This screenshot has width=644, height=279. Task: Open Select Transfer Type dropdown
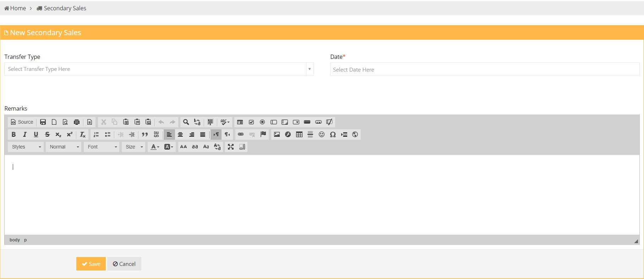pos(159,69)
